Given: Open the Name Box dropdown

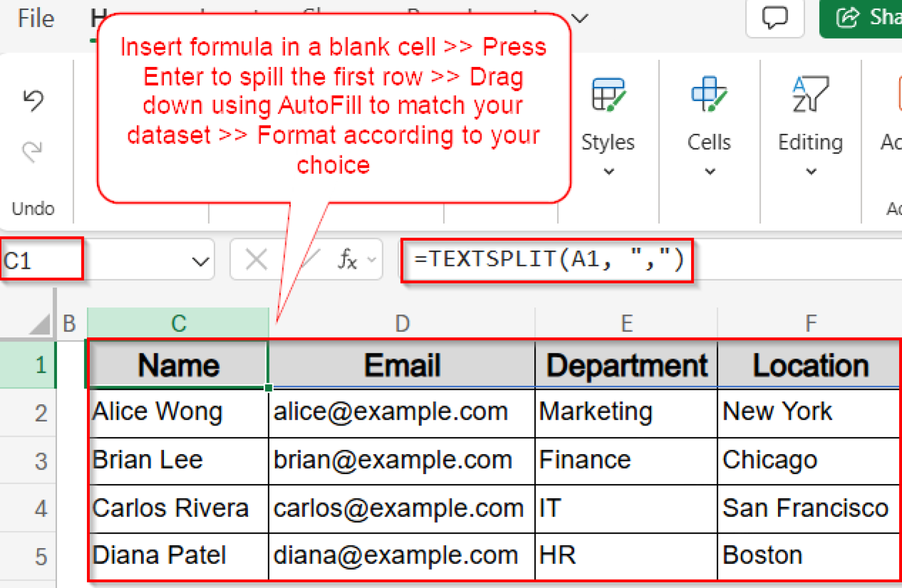Looking at the screenshot, I should 200,259.
